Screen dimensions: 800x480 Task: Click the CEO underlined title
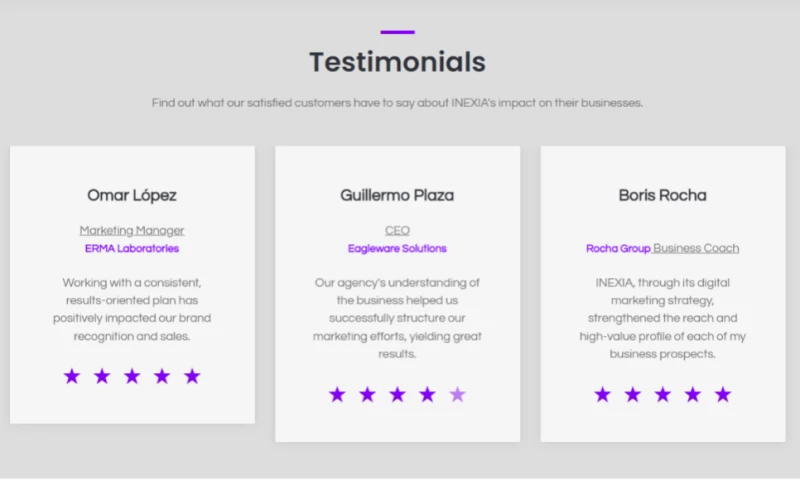(x=397, y=230)
